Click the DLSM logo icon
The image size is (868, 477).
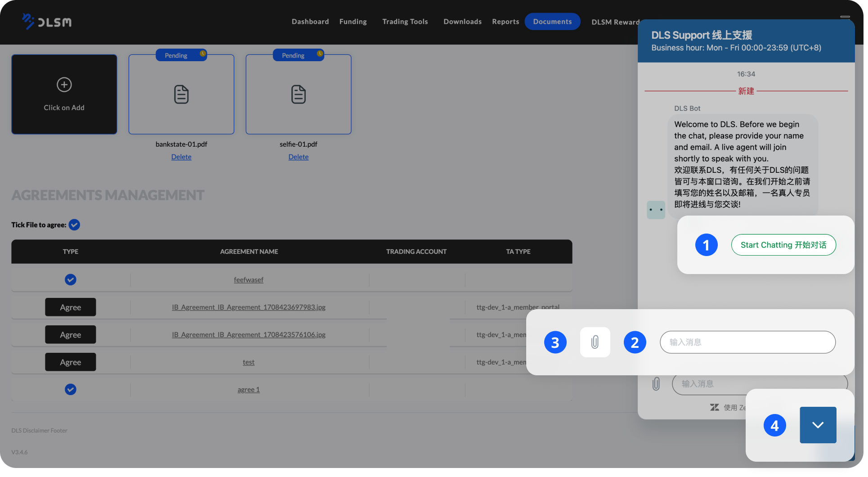tap(28, 20)
